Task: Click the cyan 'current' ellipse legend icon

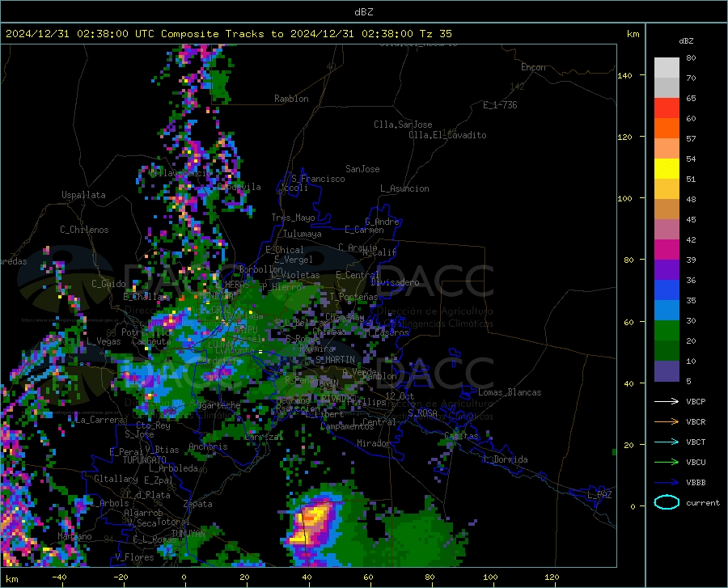Action: click(x=667, y=502)
